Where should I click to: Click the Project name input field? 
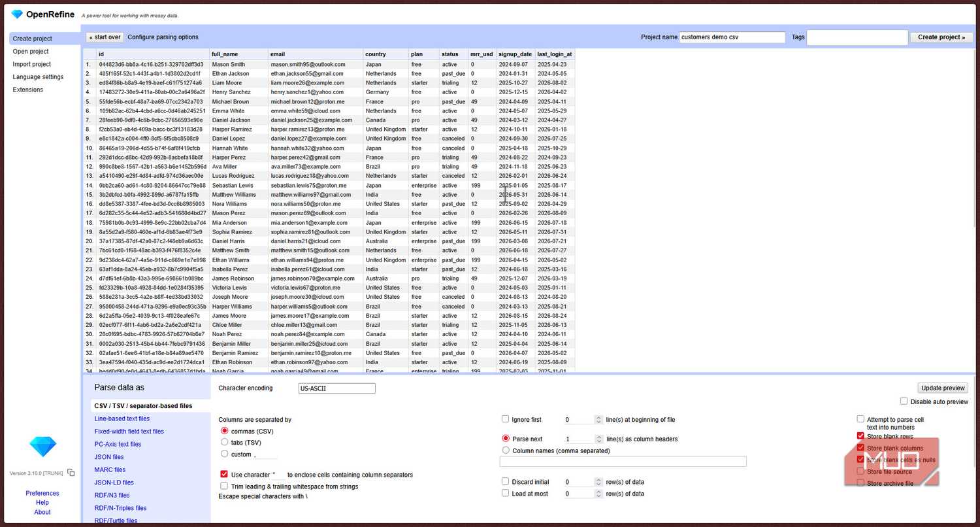click(732, 37)
